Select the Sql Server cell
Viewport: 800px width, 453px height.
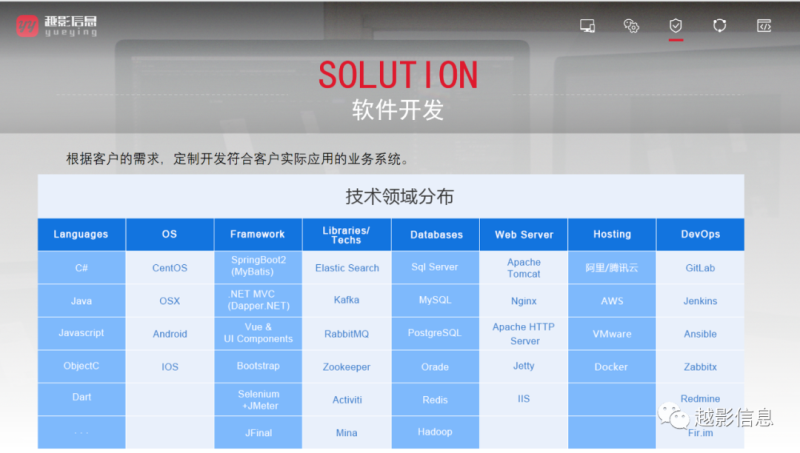[x=435, y=267]
